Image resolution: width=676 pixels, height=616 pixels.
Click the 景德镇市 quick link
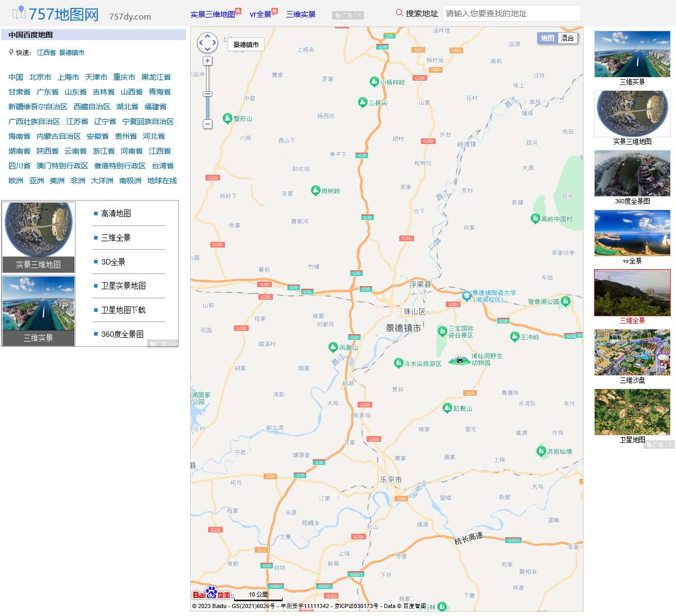pos(72,53)
